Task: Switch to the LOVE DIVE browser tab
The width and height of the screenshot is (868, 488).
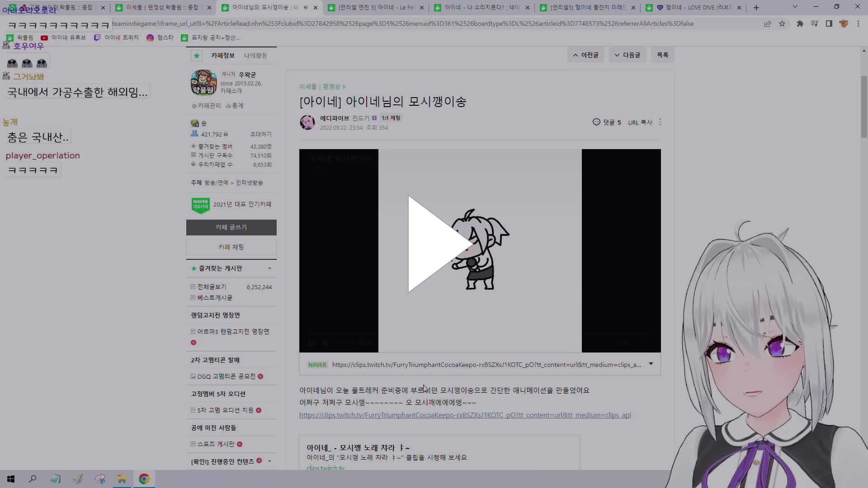Action: point(692,8)
